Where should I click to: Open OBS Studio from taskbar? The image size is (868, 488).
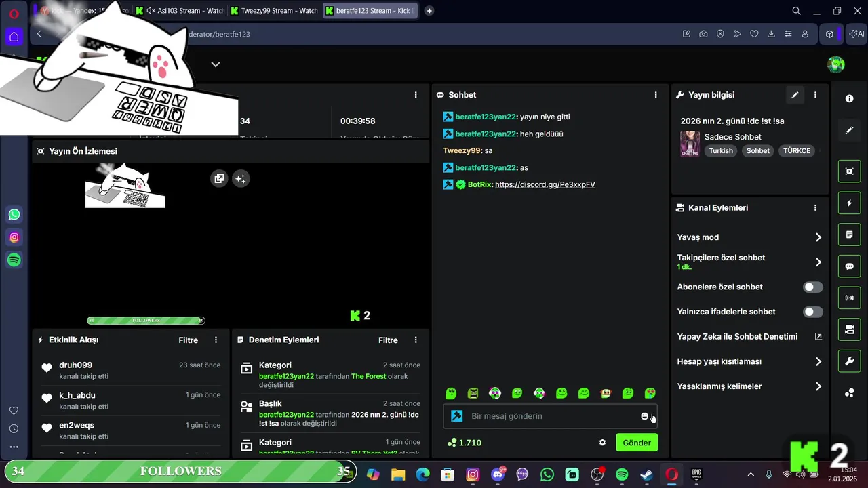tap(597, 474)
